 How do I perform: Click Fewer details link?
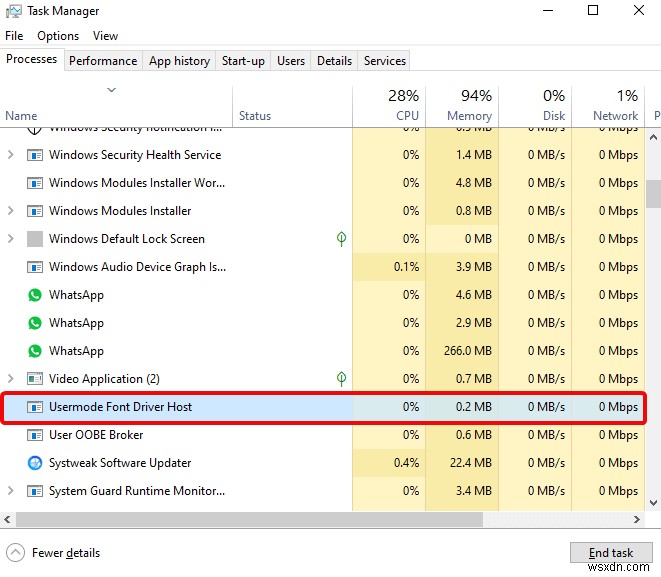click(x=66, y=553)
